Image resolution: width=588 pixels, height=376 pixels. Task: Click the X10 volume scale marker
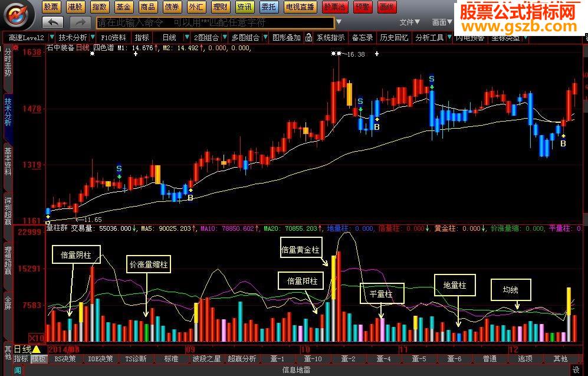pyautogui.click(x=37, y=338)
